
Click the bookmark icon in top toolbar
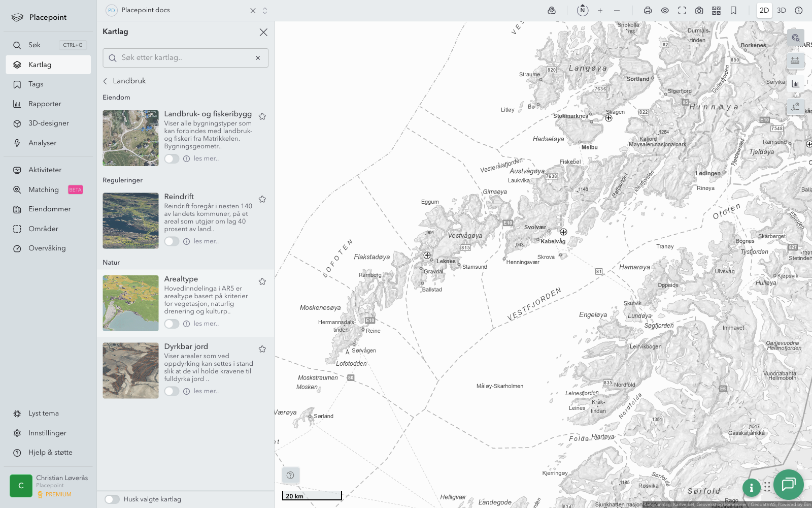pos(733,11)
